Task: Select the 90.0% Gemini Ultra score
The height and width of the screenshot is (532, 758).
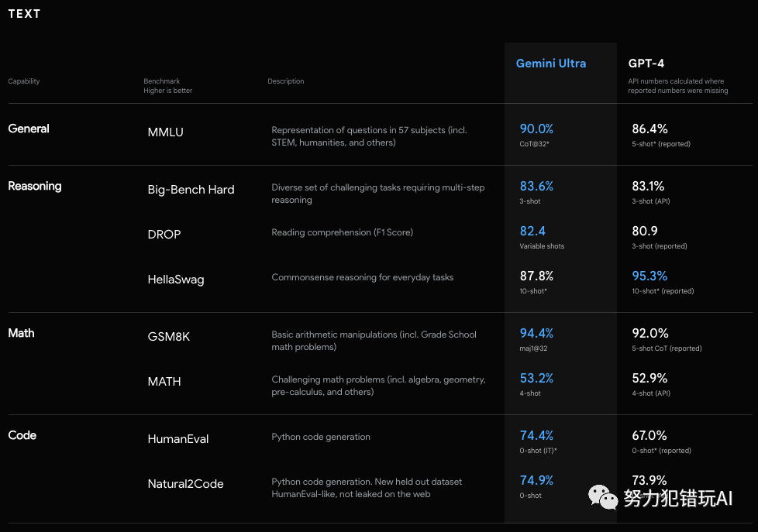Action: (x=536, y=129)
